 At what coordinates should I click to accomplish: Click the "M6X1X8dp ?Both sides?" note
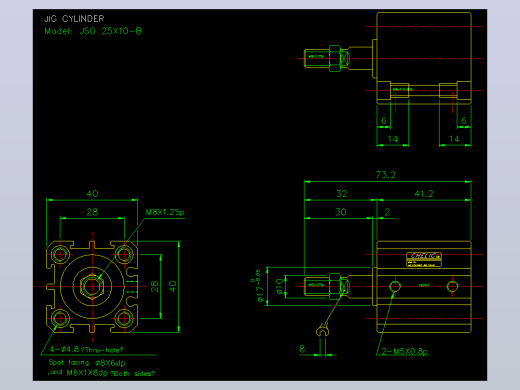[x=111, y=373]
